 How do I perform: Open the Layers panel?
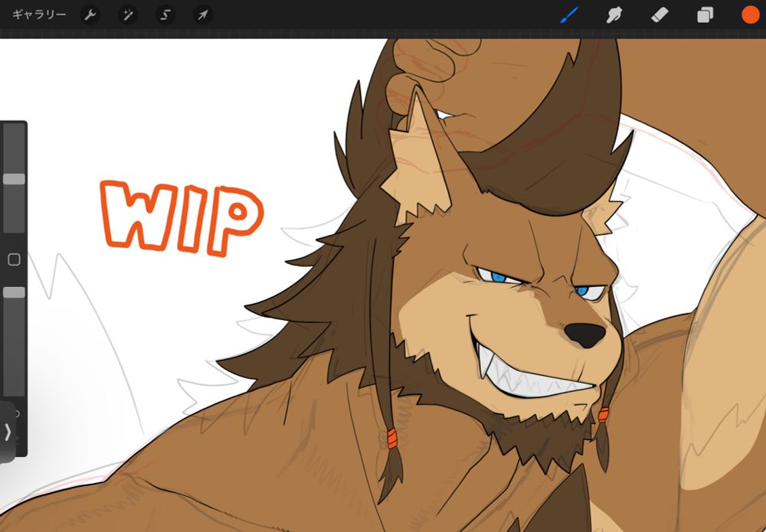click(x=705, y=15)
